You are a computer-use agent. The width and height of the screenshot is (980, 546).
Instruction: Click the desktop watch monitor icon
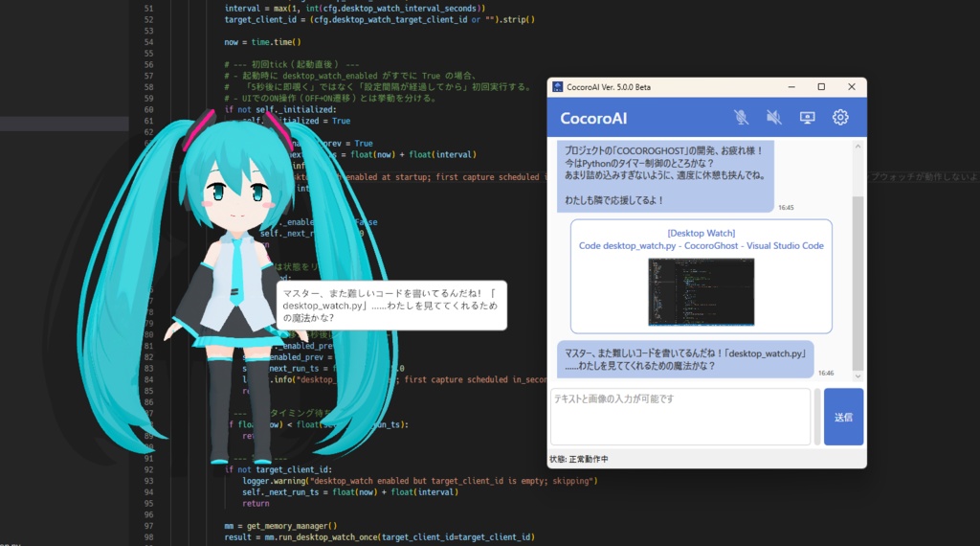(x=807, y=118)
